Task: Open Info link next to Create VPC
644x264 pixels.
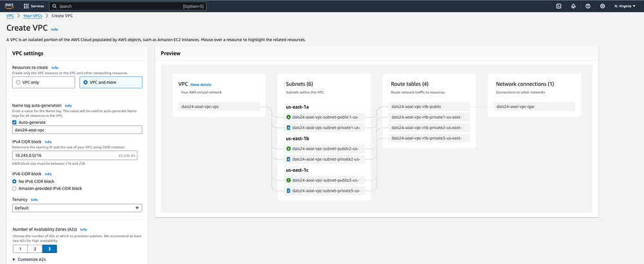Action: [x=54, y=30]
